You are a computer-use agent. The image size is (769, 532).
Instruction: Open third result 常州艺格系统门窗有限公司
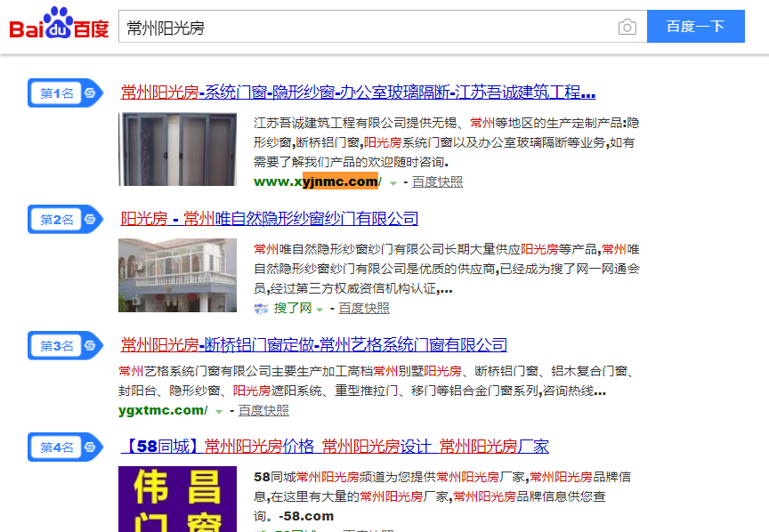pos(314,344)
